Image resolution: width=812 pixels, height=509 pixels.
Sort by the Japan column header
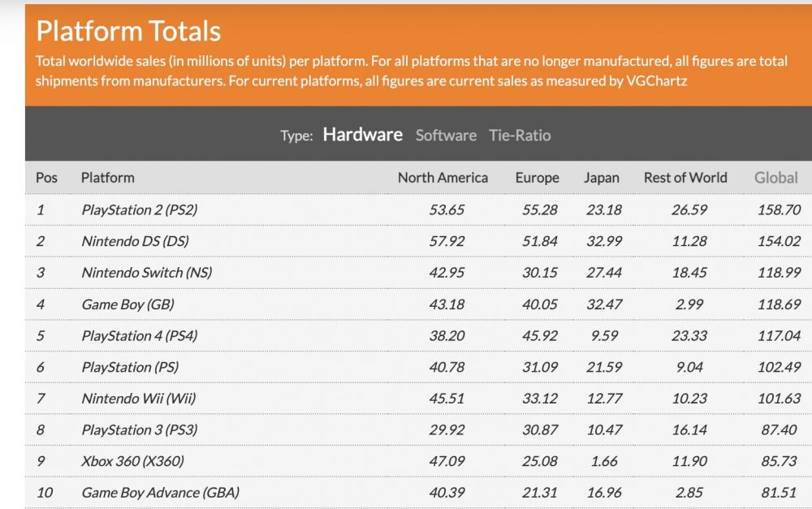pos(601,178)
